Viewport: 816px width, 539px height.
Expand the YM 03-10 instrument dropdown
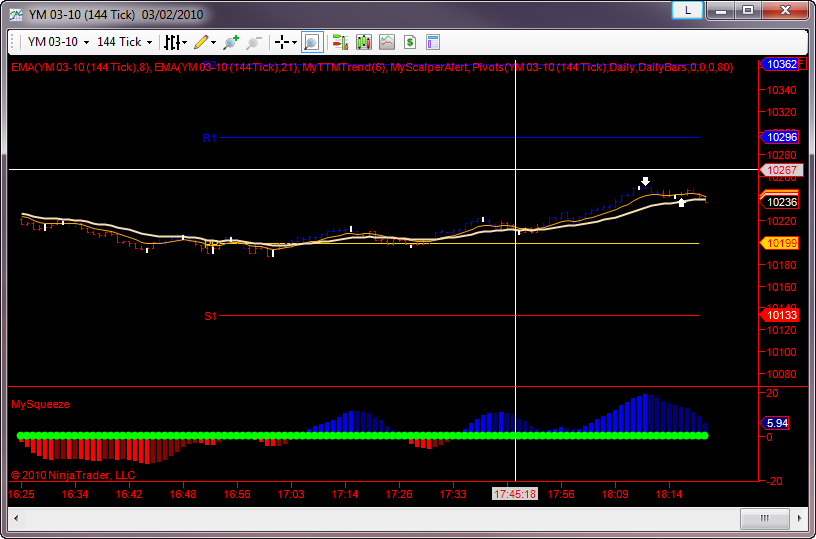pyautogui.click(x=58, y=42)
